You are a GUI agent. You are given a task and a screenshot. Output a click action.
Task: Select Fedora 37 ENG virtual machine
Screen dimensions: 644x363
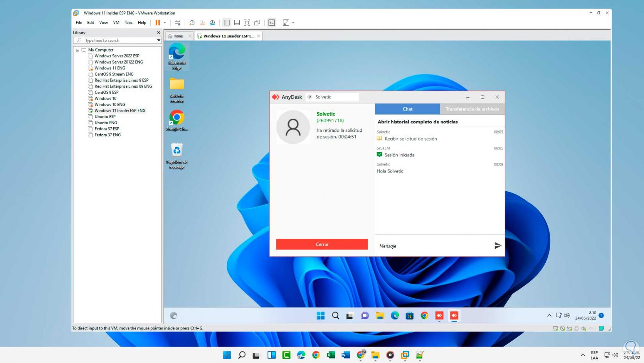point(107,135)
